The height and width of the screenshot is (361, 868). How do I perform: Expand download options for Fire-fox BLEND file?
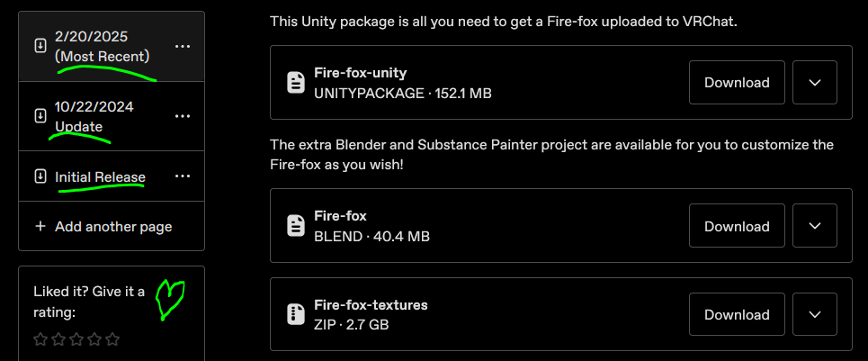pyautogui.click(x=815, y=226)
